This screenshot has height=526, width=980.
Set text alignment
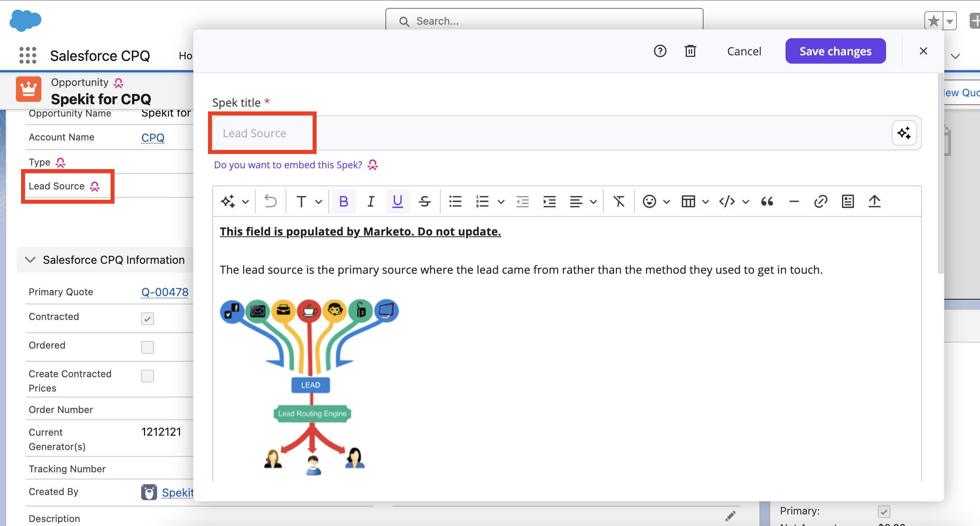coord(576,201)
